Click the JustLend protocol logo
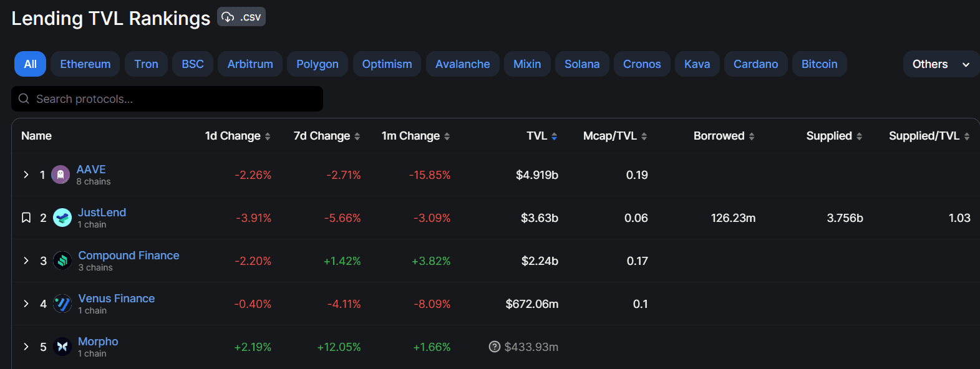Image resolution: width=980 pixels, height=369 pixels. pos(62,218)
